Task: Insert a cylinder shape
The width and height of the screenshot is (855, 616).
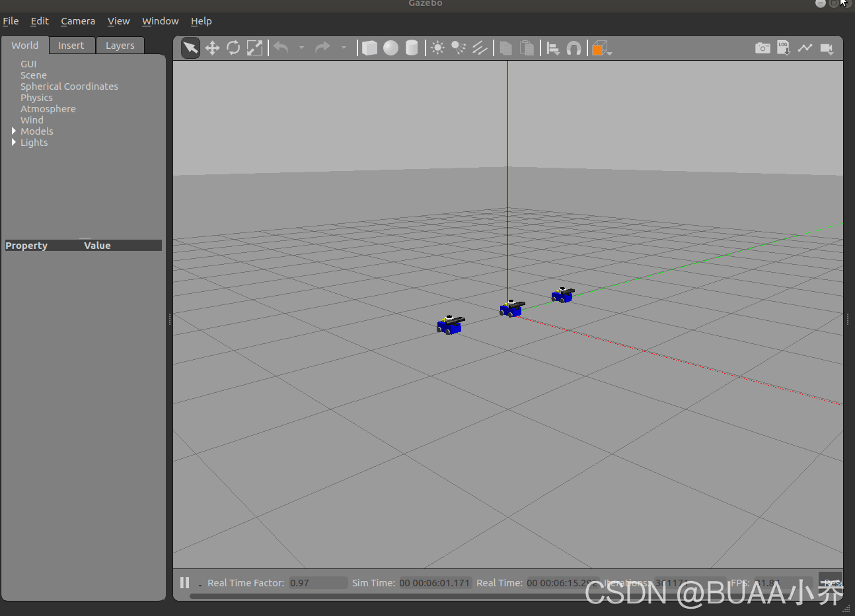Action: click(412, 48)
